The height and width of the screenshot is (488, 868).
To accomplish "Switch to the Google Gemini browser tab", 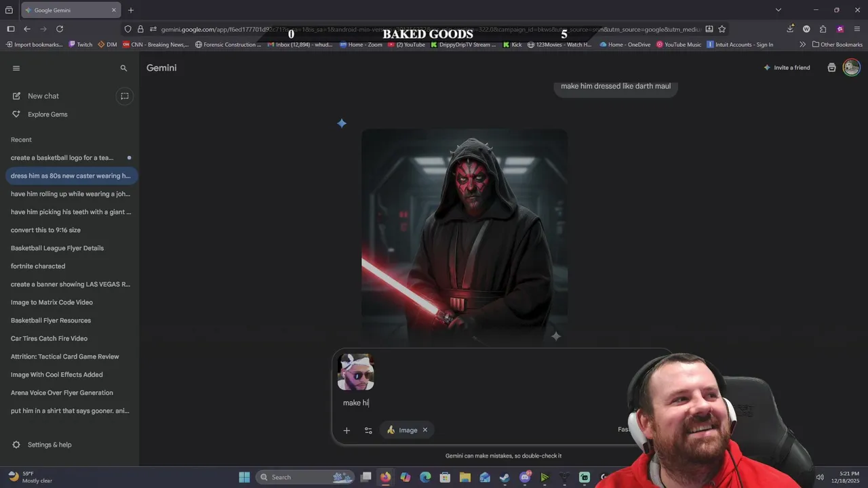I will [71, 10].
